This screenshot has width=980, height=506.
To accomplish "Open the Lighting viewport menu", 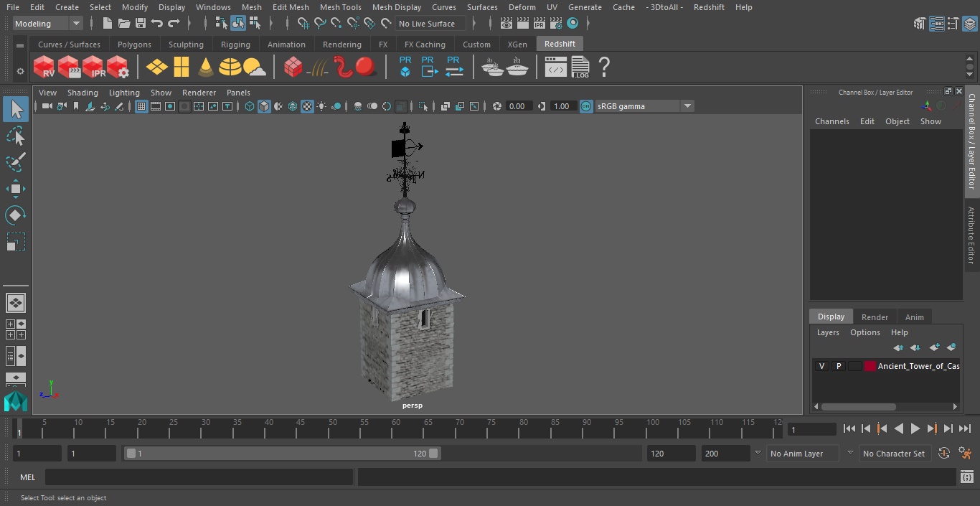I will (x=124, y=93).
